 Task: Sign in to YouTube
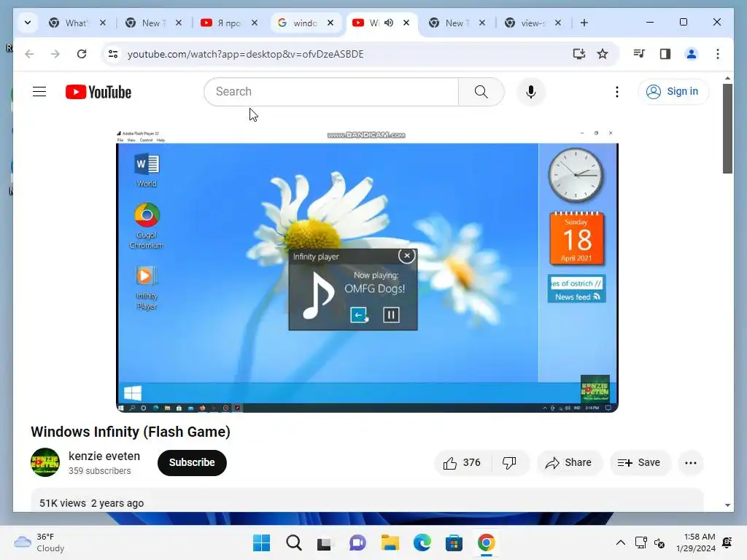pos(673,91)
